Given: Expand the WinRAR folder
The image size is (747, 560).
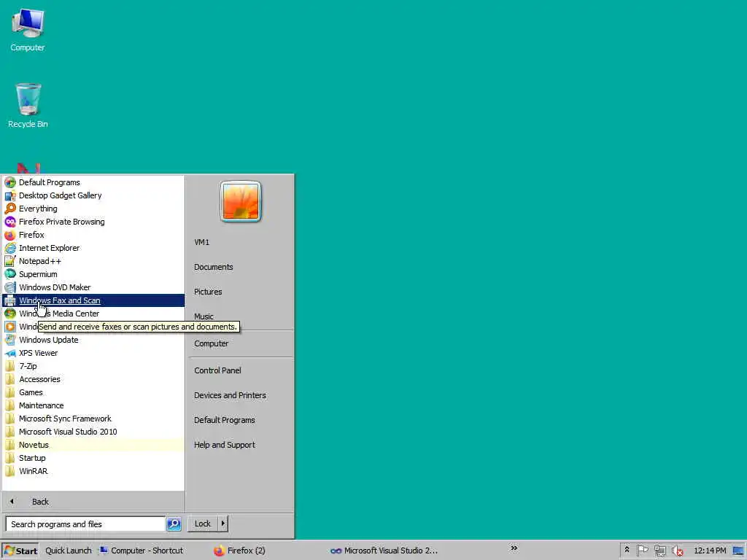Looking at the screenshot, I should pos(93,472).
